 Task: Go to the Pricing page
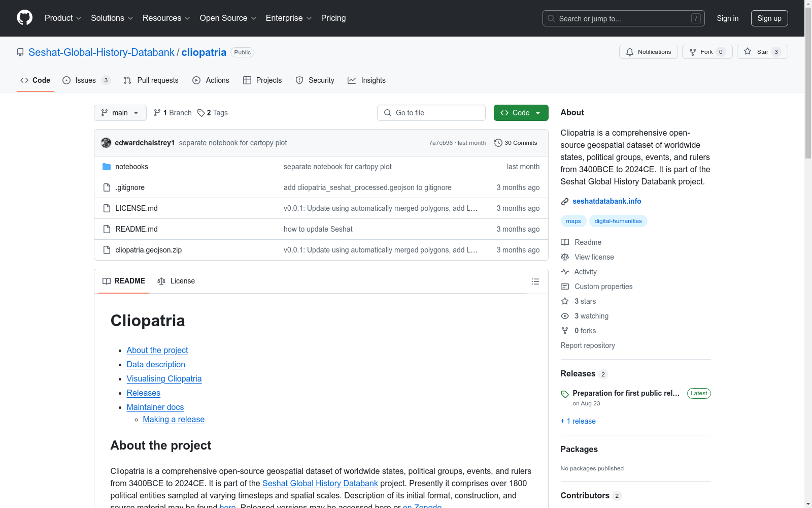click(333, 18)
